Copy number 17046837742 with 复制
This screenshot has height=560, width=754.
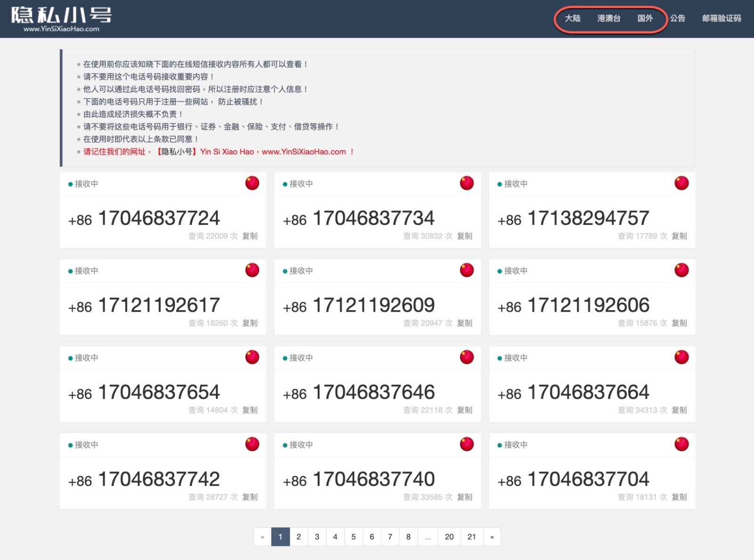click(250, 497)
